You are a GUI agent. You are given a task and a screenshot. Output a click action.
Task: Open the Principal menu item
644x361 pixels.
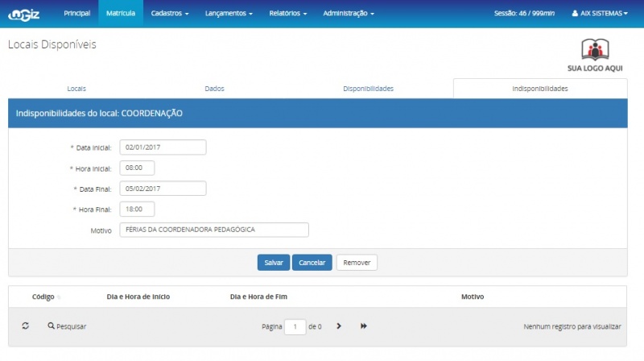76,13
